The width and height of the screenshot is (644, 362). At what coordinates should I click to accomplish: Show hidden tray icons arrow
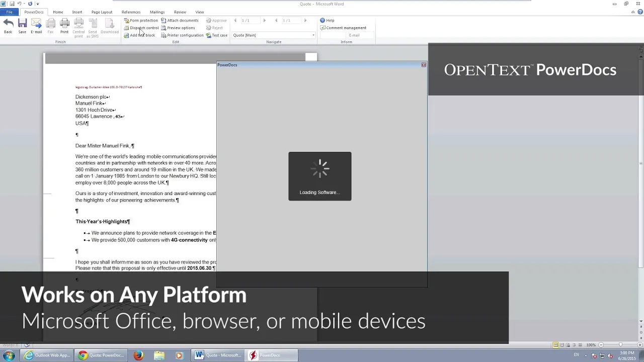point(587,355)
